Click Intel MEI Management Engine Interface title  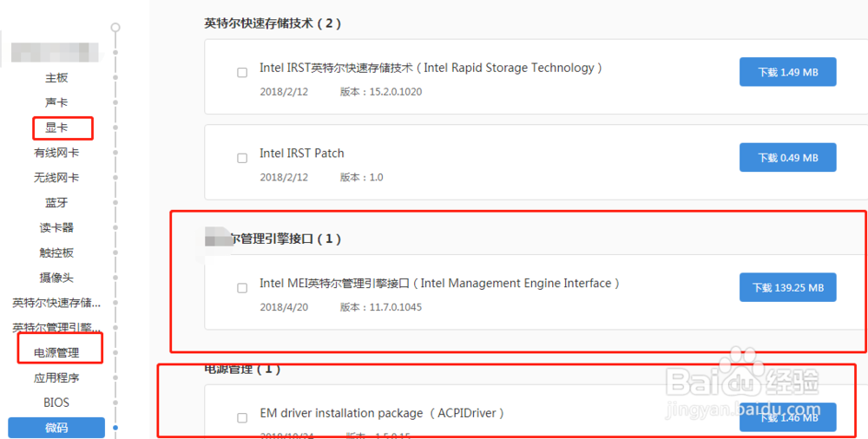tap(439, 284)
